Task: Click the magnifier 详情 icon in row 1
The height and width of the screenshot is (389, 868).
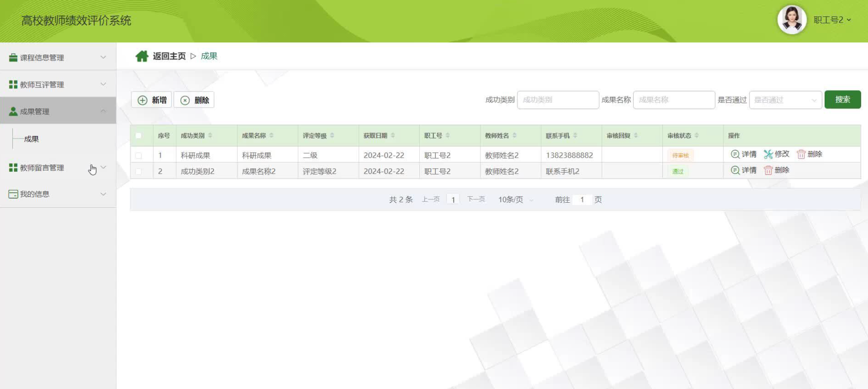Action: 735,154
